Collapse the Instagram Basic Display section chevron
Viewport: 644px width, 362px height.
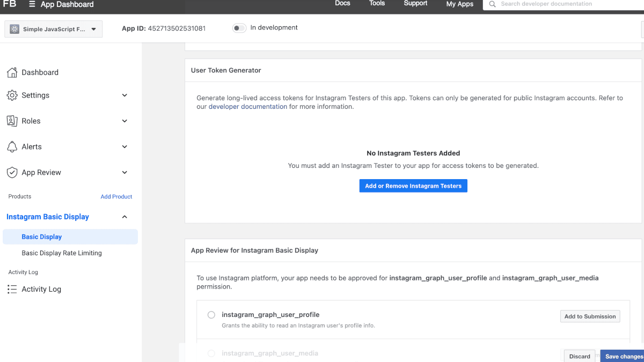click(125, 217)
